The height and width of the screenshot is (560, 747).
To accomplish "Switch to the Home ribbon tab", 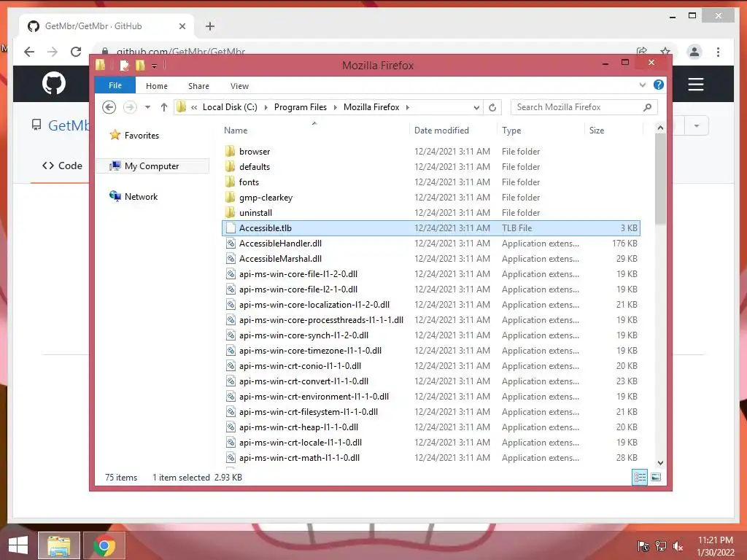I will [x=157, y=86].
